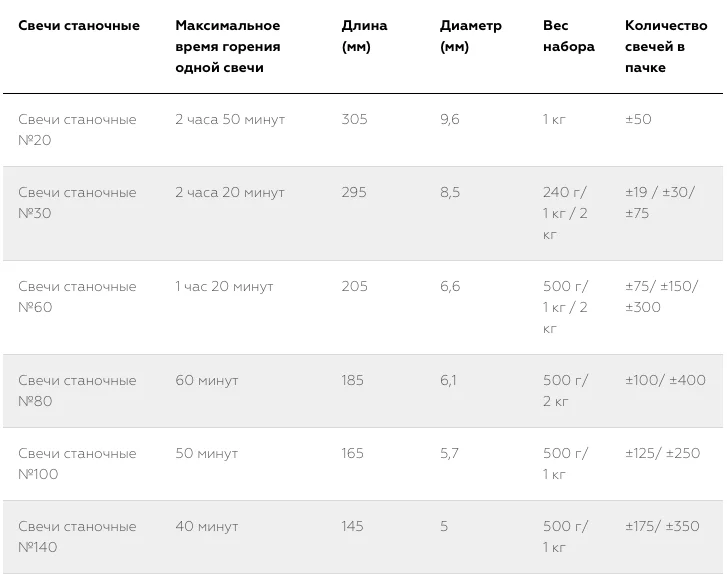The height and width of the screenshot is (574, 727).
Task: Select the "Свечи станочные №60" row label
Action: (77, 297)
